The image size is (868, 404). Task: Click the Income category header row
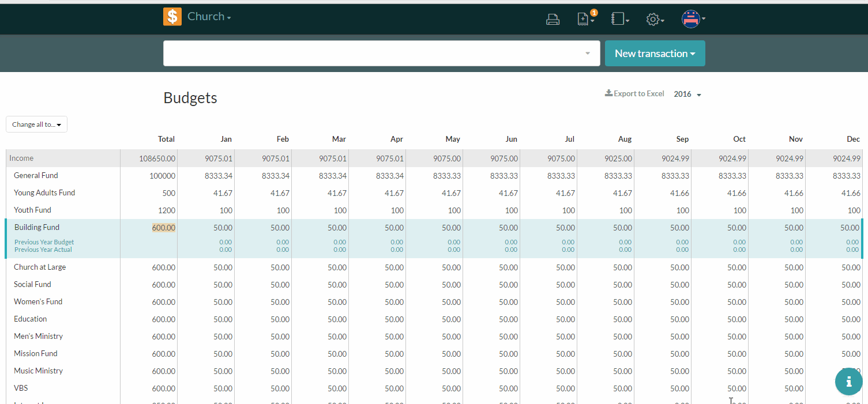(21, 158)
